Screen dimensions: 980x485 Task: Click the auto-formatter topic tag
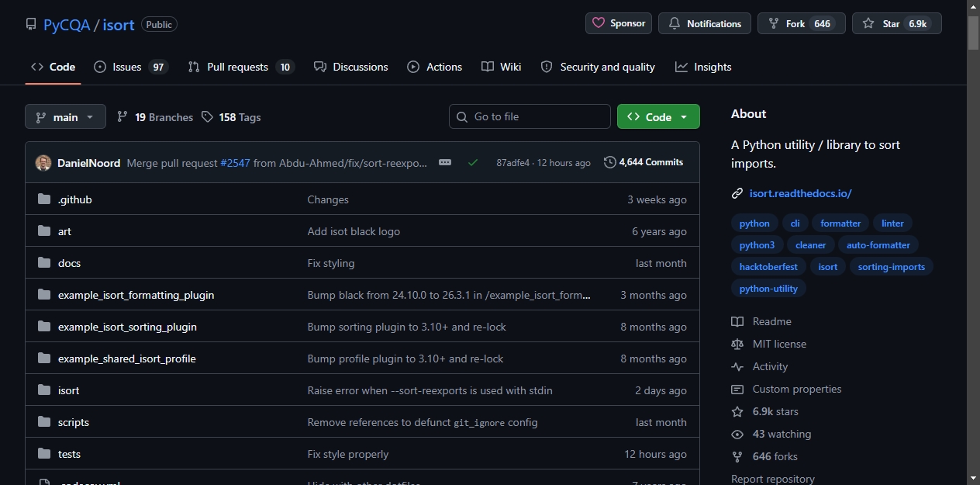[x=878, y=244]
